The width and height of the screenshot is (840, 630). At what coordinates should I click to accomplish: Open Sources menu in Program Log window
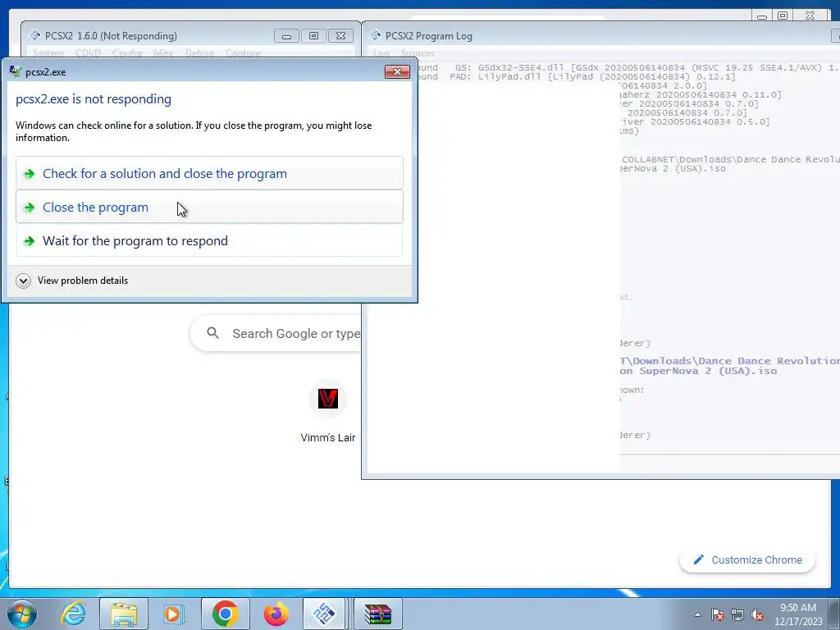tap(418, 53)
